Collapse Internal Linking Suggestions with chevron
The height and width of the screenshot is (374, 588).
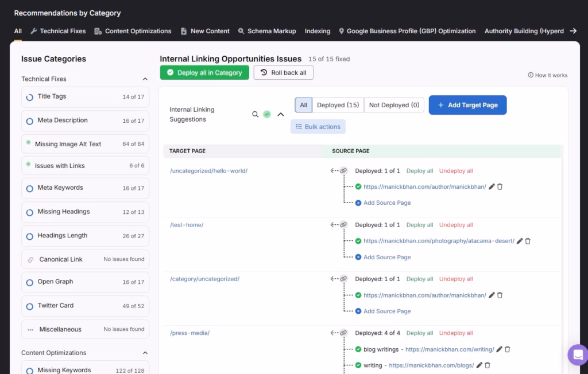[x=281, y=114]
